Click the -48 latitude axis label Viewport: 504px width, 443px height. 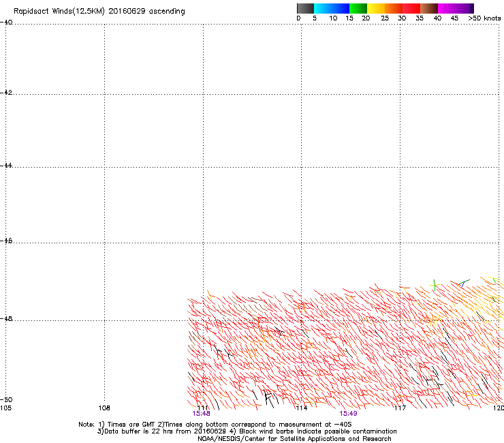point(6,318)
